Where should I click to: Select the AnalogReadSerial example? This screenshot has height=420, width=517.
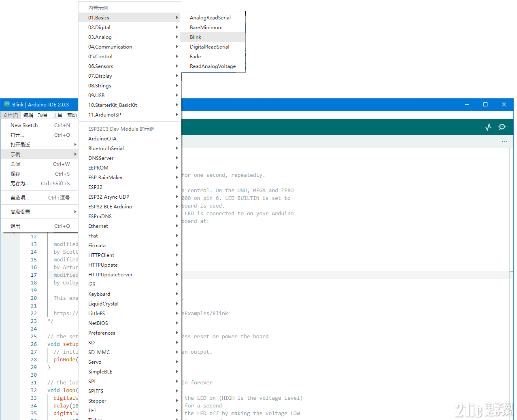[x=213, y=18]
